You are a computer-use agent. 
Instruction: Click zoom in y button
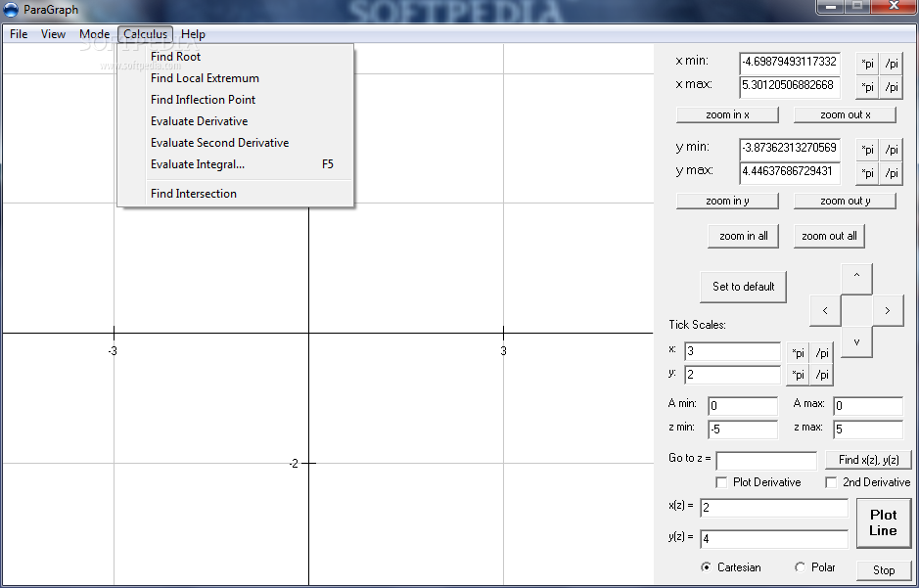click(727, 201)
